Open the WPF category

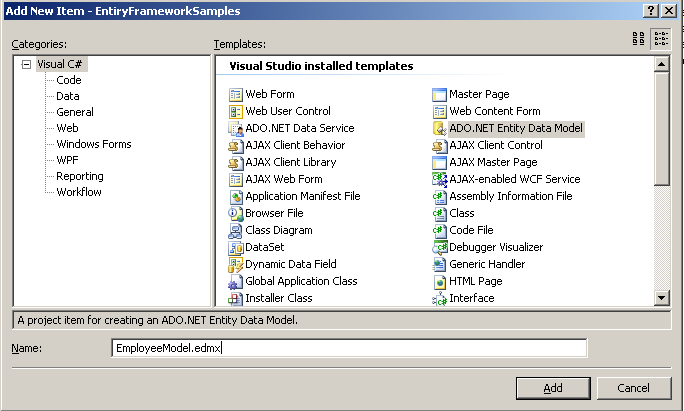67,160
